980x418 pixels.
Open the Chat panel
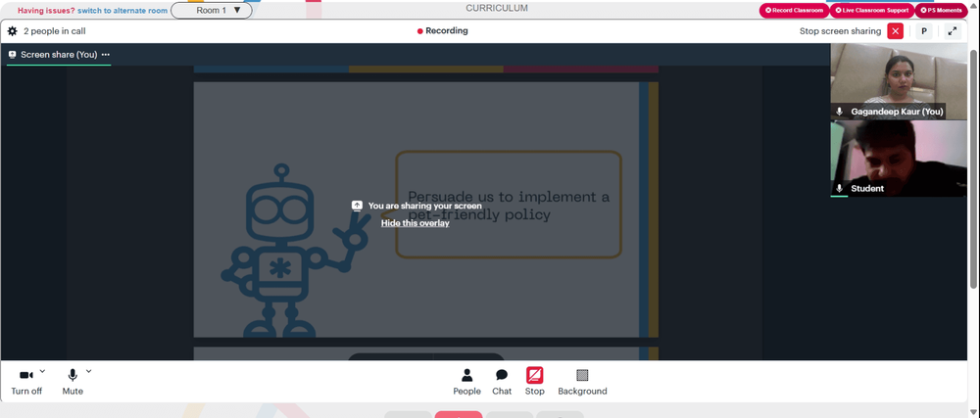click(501, 381)
